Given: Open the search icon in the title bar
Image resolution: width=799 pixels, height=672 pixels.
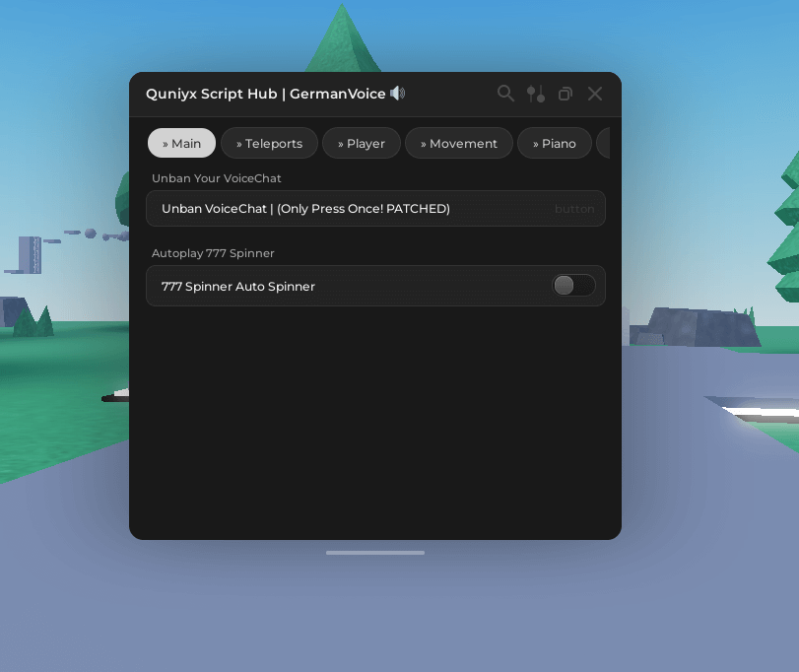Looking at the screenshot, I should (505, 94).
